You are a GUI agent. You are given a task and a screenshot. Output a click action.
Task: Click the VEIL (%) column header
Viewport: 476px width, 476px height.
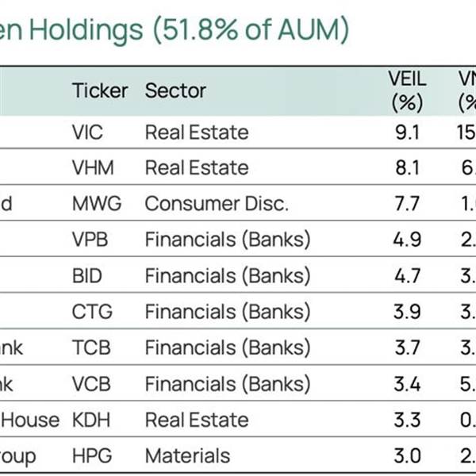407,91
